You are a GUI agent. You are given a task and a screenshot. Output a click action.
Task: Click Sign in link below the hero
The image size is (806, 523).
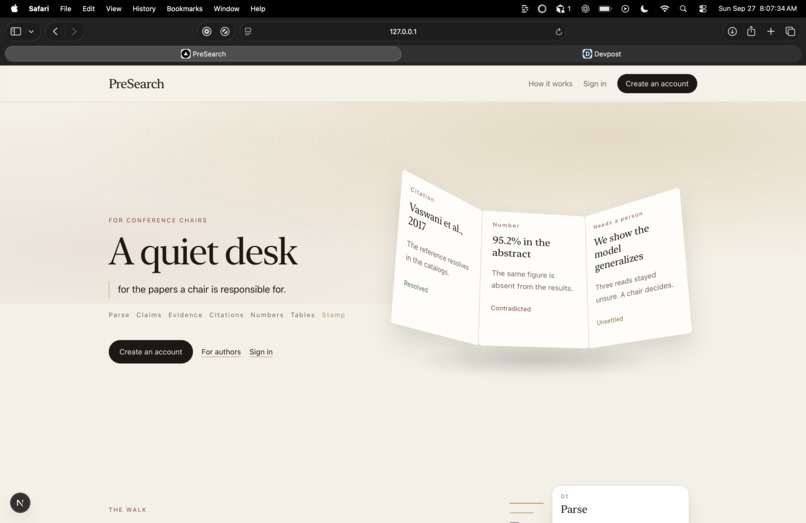click(261, 352)
